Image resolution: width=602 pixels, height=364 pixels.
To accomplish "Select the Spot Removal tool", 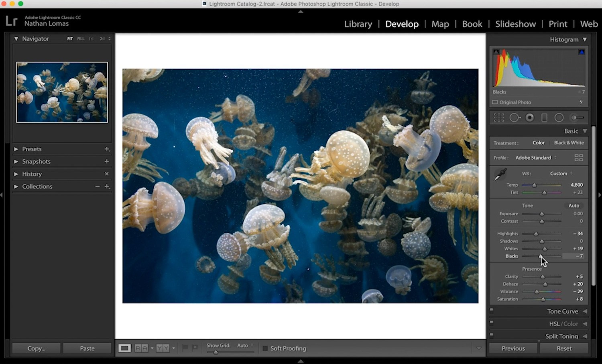I will click(514, 117).
